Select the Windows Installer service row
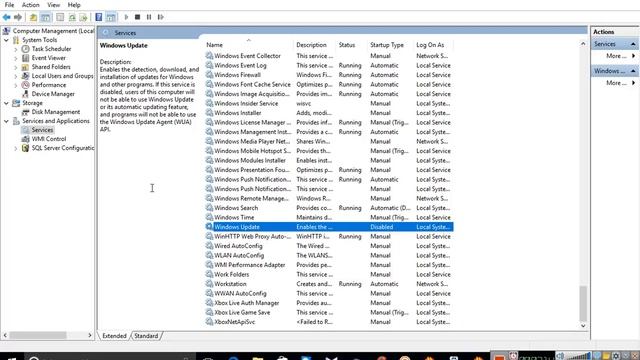640x360 pixels. click(x=329, y=113)
